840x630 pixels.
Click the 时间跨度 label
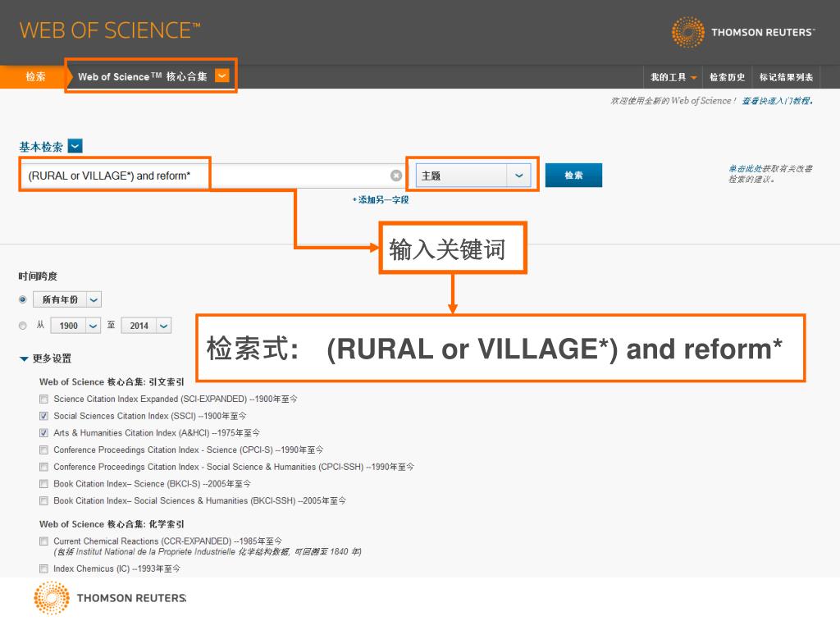(38, 276)
